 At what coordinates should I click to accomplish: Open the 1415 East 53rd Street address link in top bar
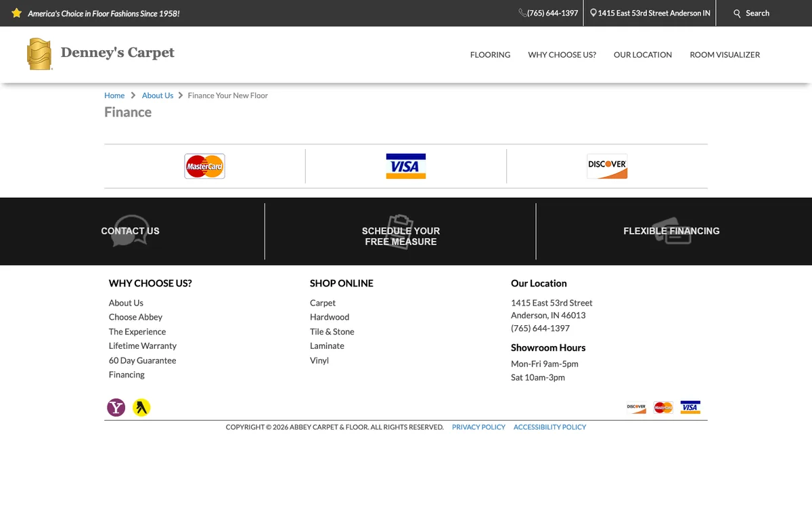(654, 13)
